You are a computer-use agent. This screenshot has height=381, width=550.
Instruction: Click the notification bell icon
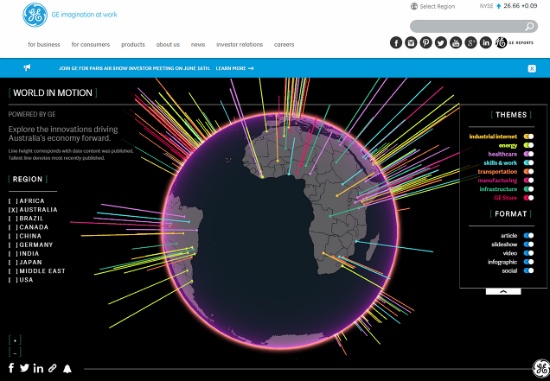point(67,368)
